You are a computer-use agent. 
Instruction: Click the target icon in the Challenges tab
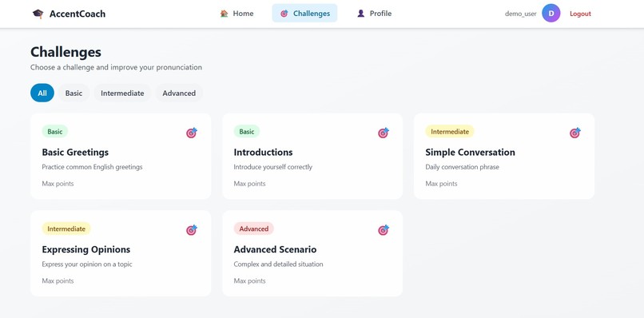284,14
